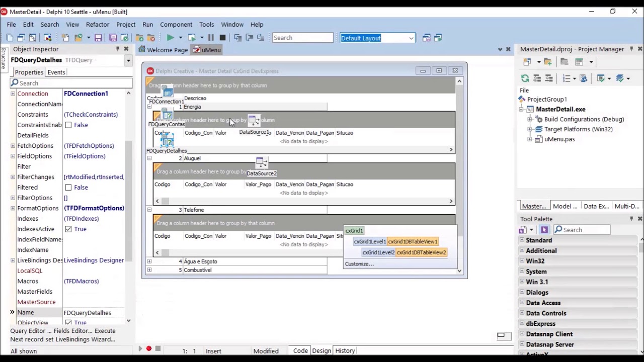Viewport: 644px width, 362px height.
Task: Toggle the ObjectView True checkbox
Action: (x=68, y=322)
